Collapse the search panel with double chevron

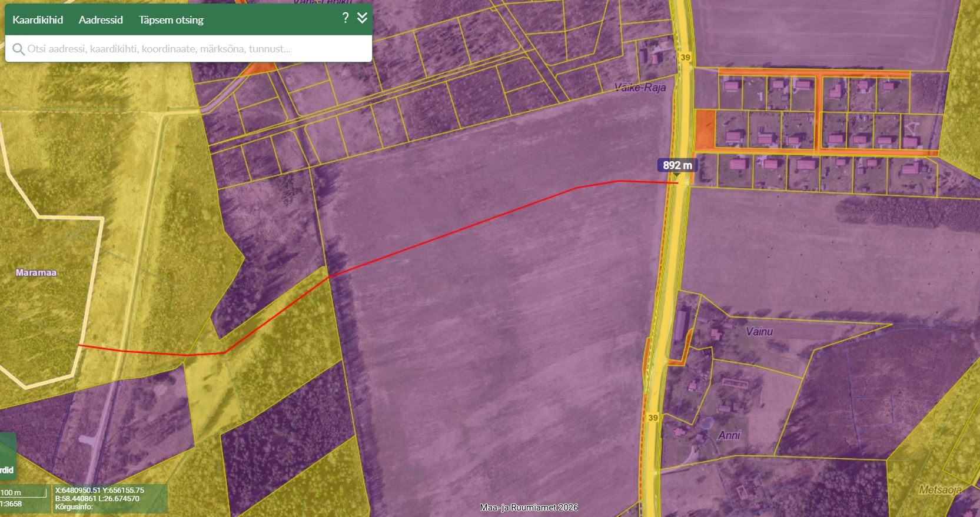click(362, 18)
